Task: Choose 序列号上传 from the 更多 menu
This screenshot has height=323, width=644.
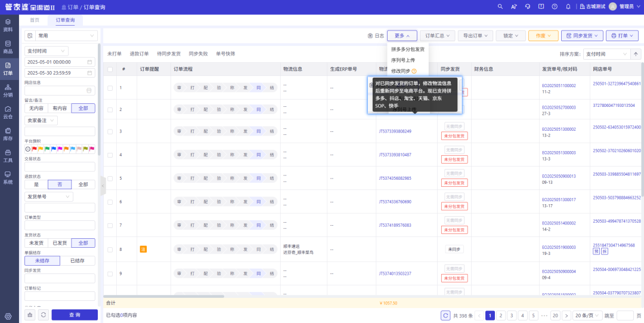Action: (x=403, y=60)
